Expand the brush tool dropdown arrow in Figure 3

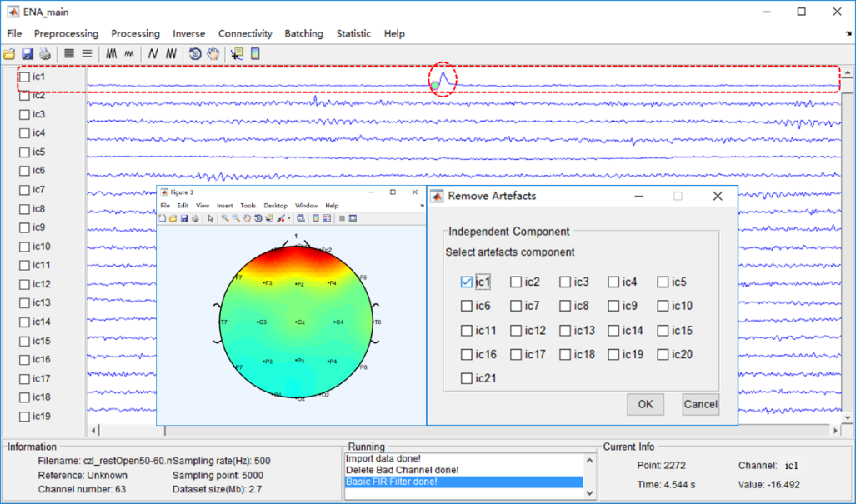pos(289,218)
